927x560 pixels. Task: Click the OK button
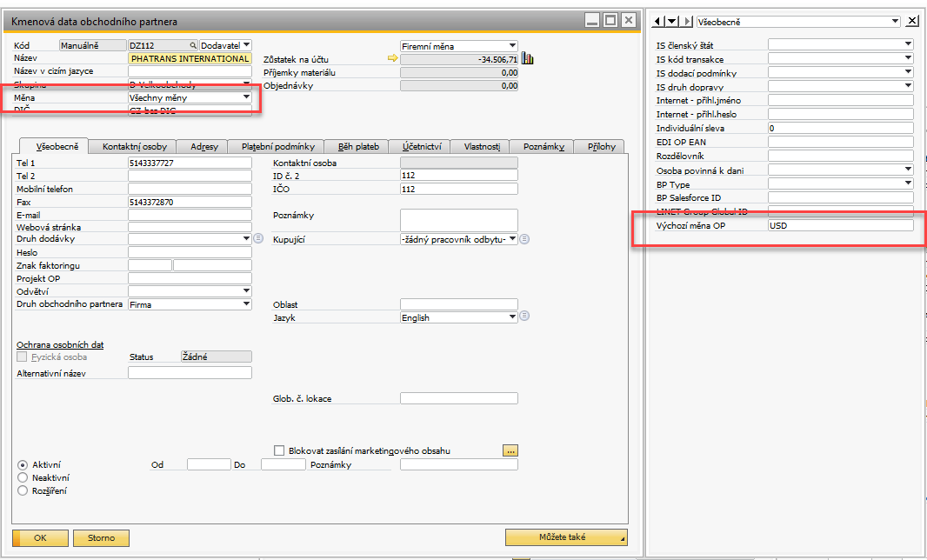click(40, 537)
